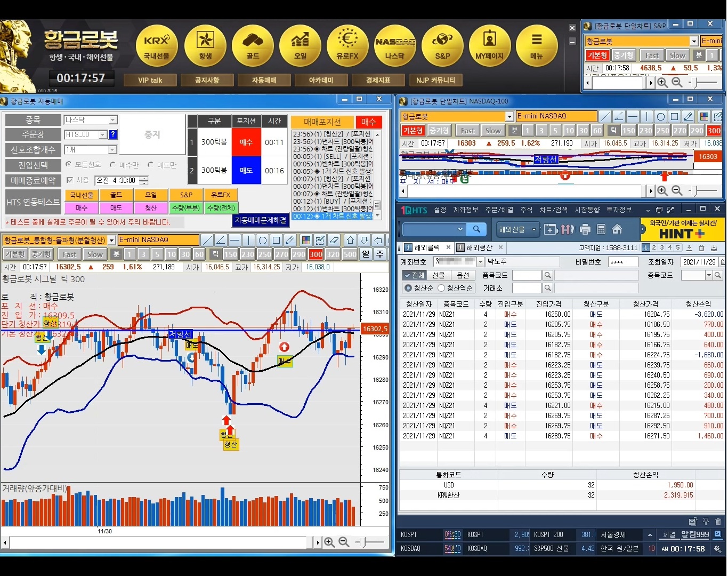Open the S&P globe icon
Viewport: 728px width, 576px height.
coord(442,46)
